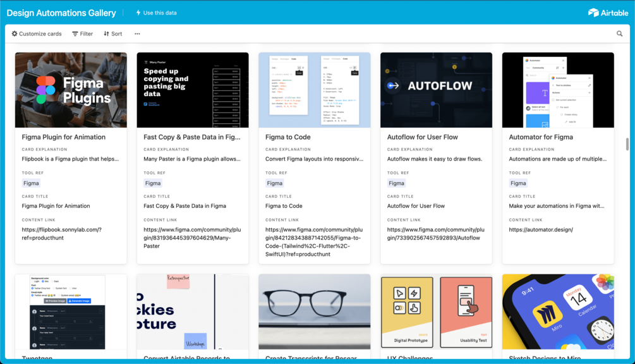Click 'Convert Figma layouts into responsiv...' text

pyautogui.click(x=314, y=159)
